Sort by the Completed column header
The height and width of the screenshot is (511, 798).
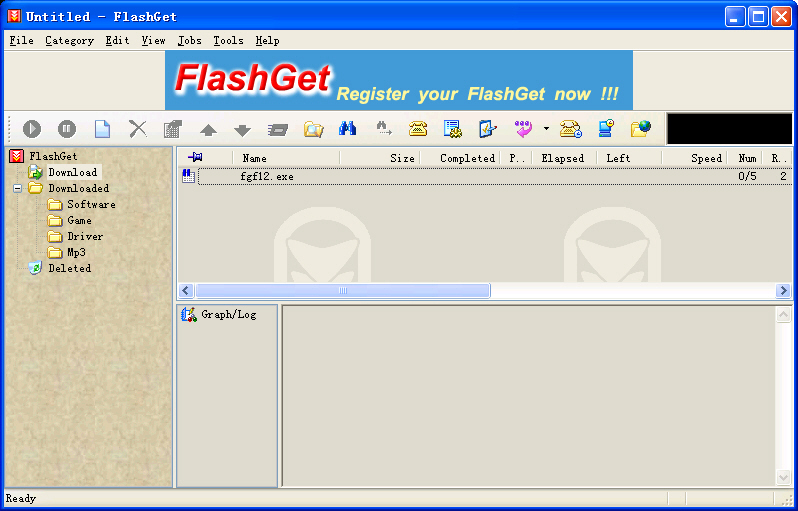coord(460,158)
